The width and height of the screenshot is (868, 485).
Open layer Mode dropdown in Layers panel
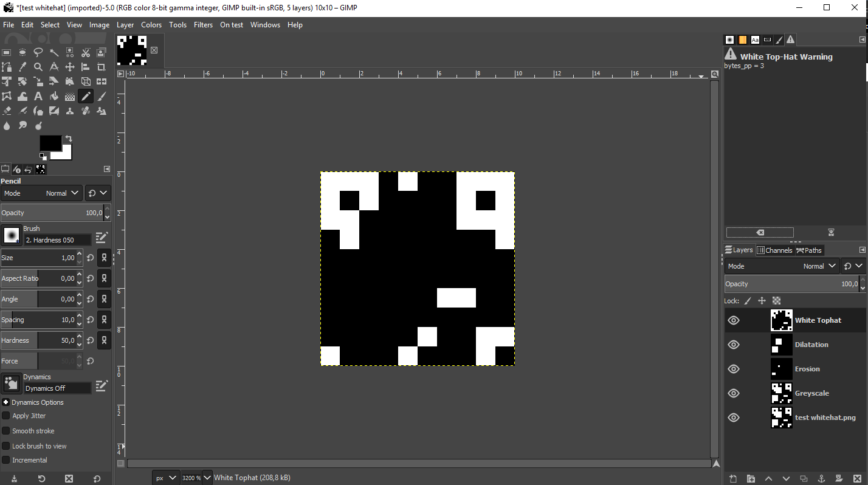(782, 266)
